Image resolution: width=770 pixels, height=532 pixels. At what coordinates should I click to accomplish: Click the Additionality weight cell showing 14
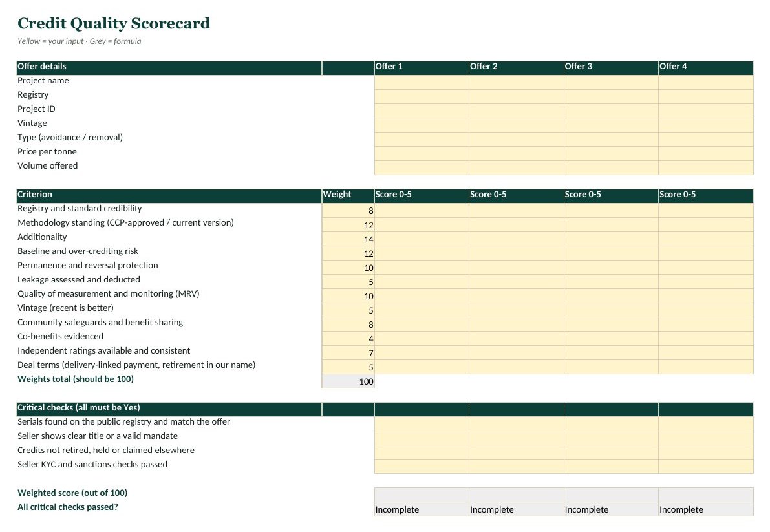point(348,239)
